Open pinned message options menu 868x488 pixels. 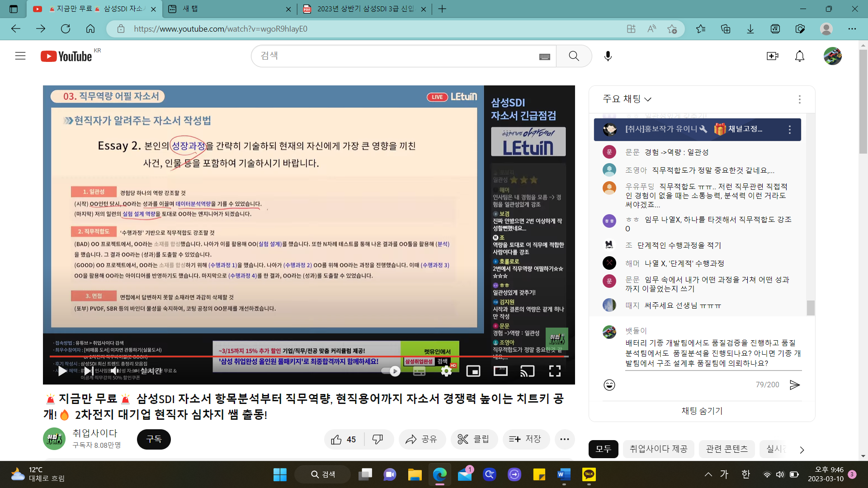click(x=789, y=130)
